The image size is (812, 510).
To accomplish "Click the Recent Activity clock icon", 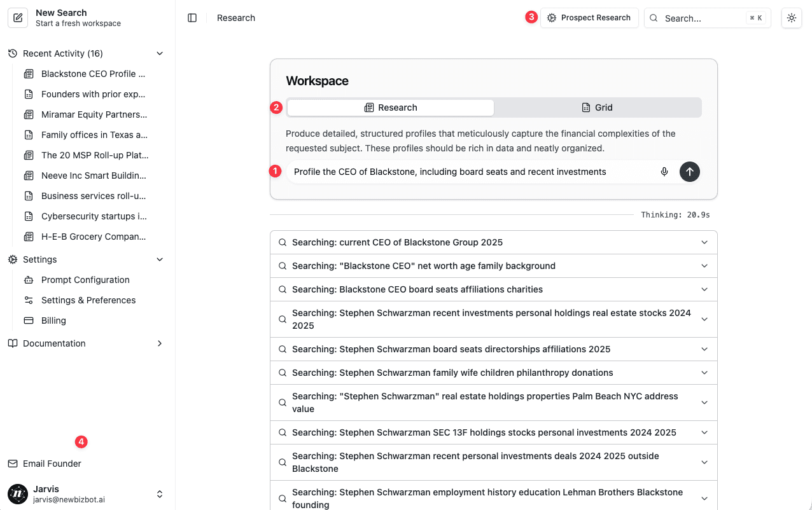I will click(11, 53).
